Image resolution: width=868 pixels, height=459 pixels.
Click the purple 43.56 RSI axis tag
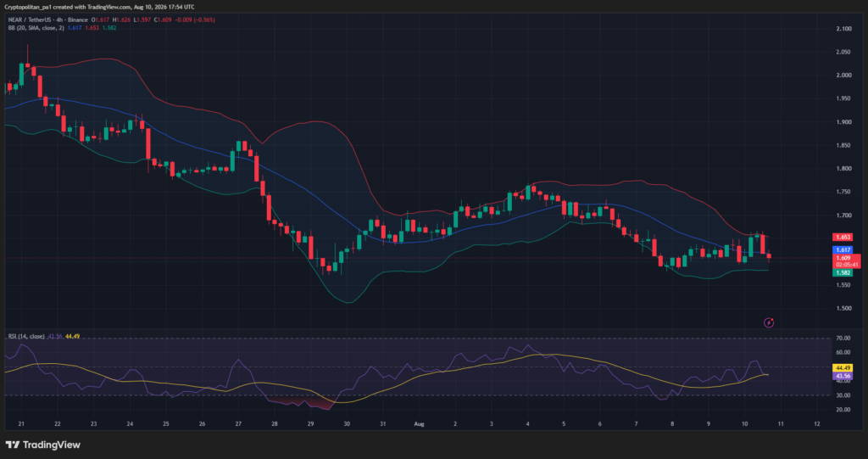843,376
